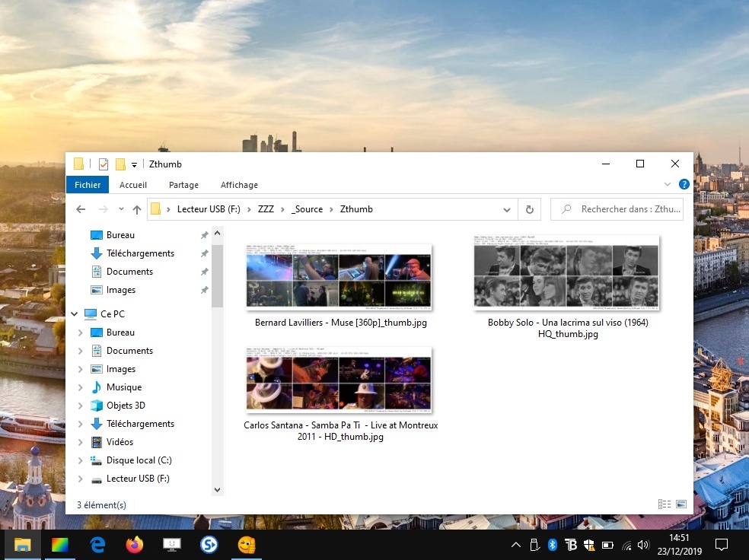The width and height of the screenshot is (749, 560).
Task: Expand Images under Ce PC
Action: coord(80,369)
